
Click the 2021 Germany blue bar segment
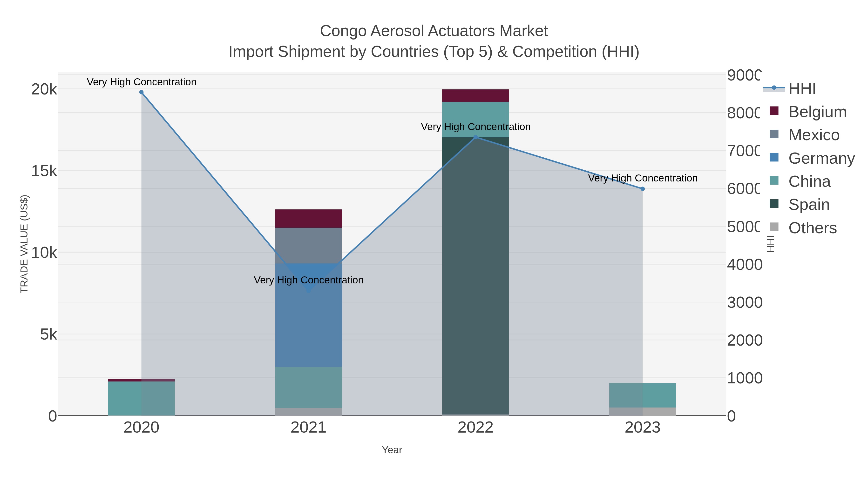point(308,315)
